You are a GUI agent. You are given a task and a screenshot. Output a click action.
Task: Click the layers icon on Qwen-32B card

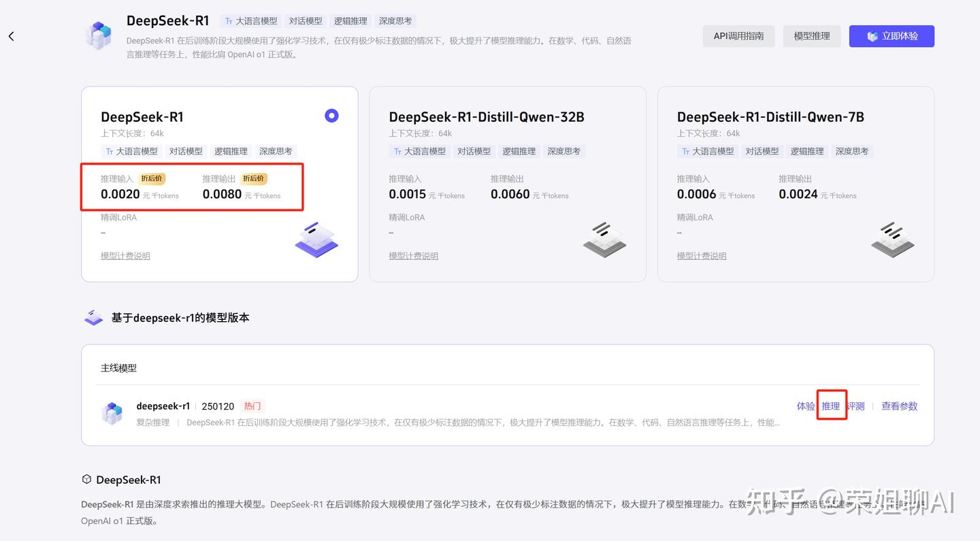(x=604, y=240)
